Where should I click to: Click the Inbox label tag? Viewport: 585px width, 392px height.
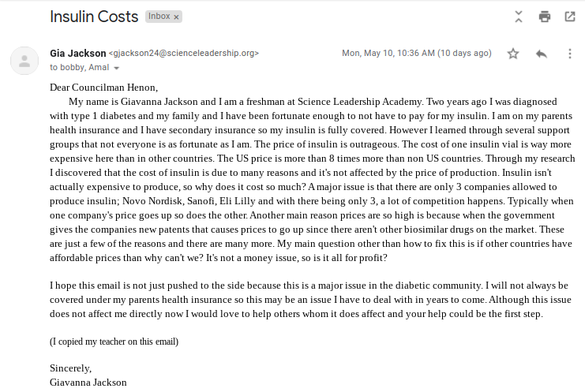pyautogui.click(x=159, y=17)
